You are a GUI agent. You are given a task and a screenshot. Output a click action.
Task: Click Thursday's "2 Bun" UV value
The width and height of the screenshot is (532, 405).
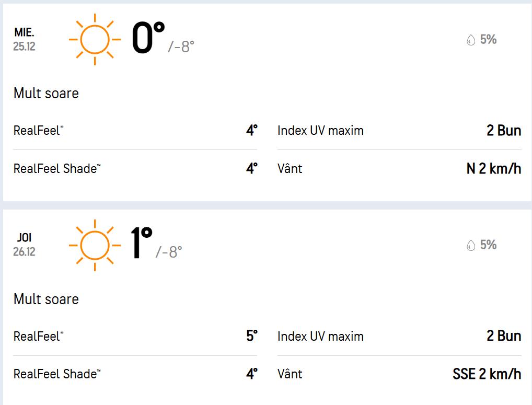click(x=504, y=336)
